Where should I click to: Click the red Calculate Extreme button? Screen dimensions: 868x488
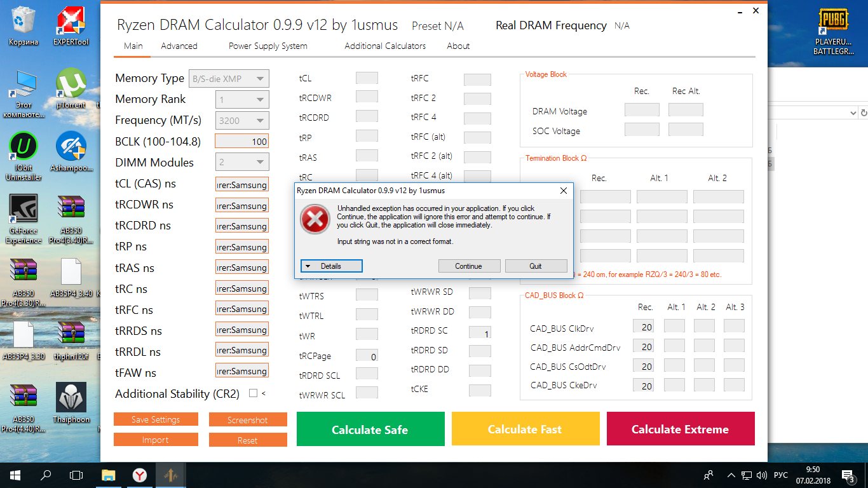[x=681, y=428]
